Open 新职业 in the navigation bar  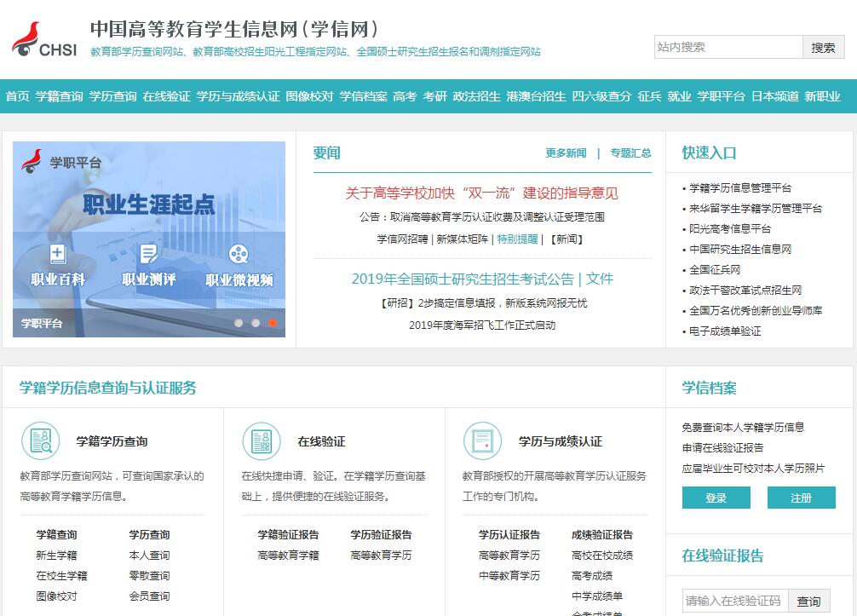tap(822, 97)
